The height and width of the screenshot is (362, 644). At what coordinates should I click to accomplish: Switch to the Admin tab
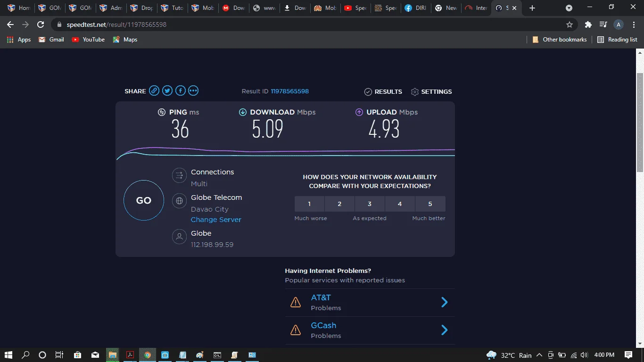111,8
